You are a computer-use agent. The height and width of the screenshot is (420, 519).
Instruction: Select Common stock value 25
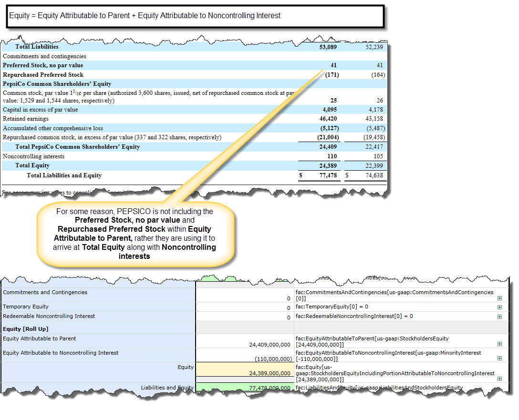click(333, 100)
